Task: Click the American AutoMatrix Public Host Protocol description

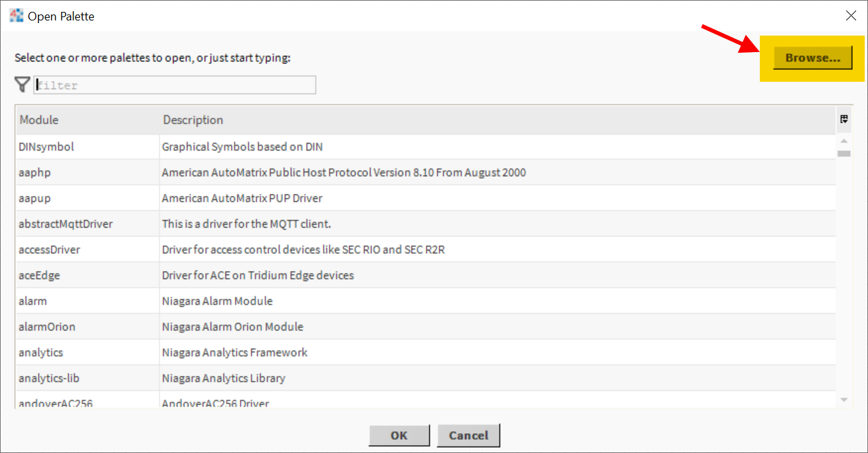Action: (x=344, y=173)
